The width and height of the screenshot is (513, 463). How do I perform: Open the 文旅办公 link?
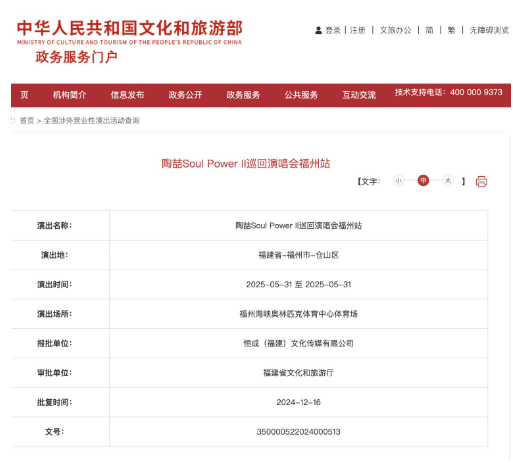coord(395,30)
